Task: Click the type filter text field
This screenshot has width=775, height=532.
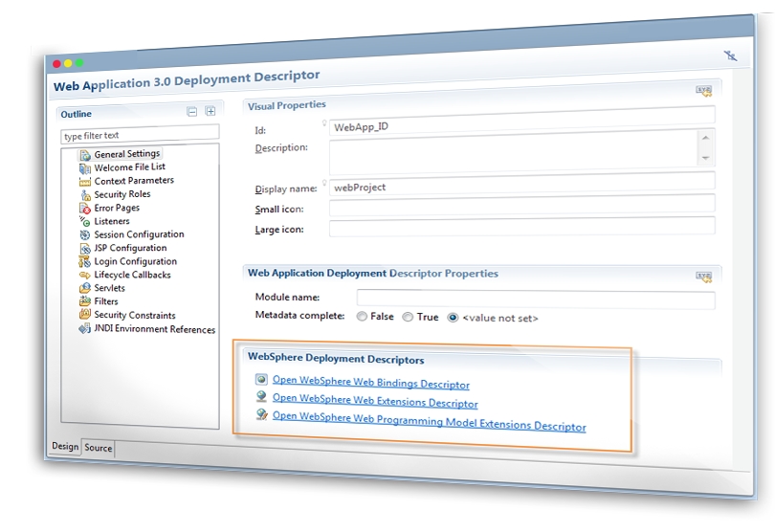Action: click(x=140, y=134)
